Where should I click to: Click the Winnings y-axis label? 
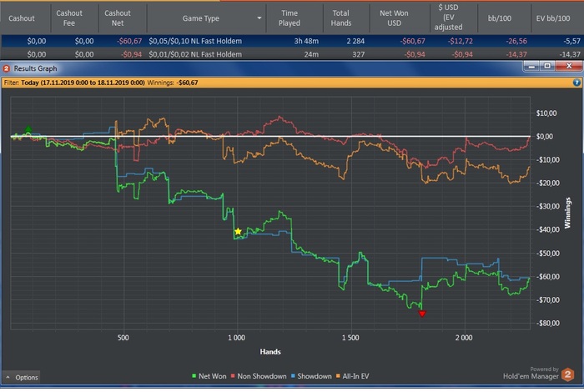point(567,213)
